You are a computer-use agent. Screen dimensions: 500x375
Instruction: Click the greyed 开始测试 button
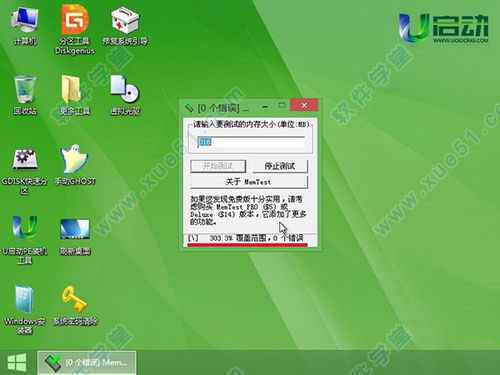(218, 166)
